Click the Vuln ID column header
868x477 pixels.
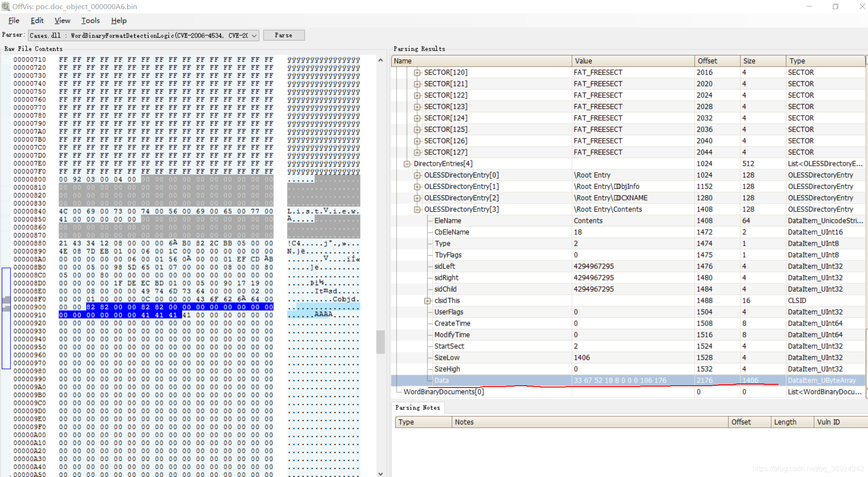coord(841,422)
